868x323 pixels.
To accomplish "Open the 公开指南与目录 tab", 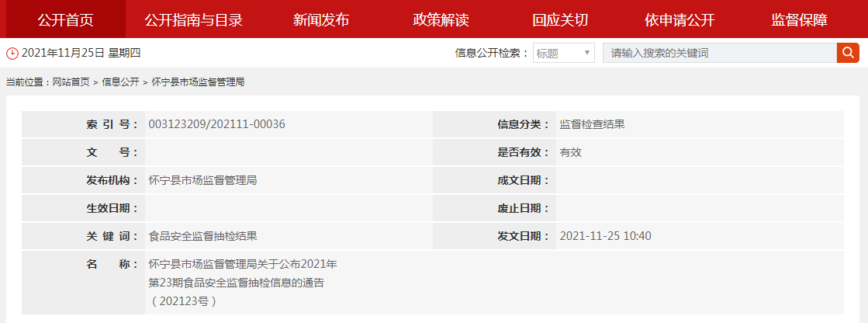I will coord(194,20).
